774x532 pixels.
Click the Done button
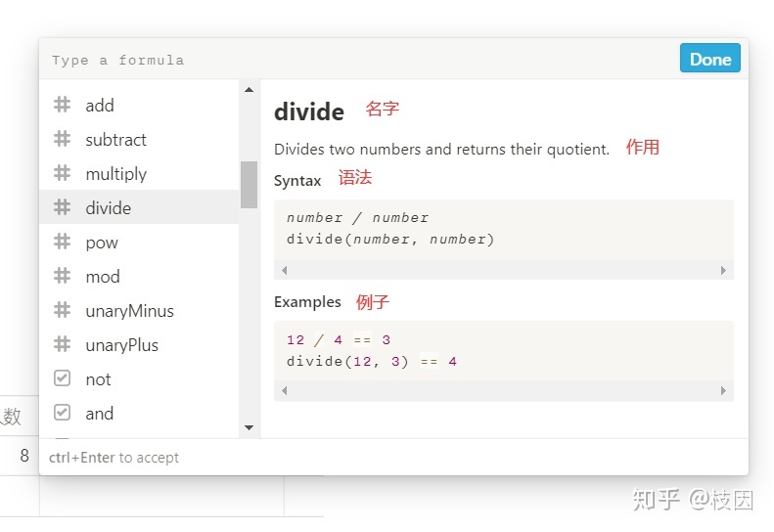pyautogui.click(x=709, y=59)
